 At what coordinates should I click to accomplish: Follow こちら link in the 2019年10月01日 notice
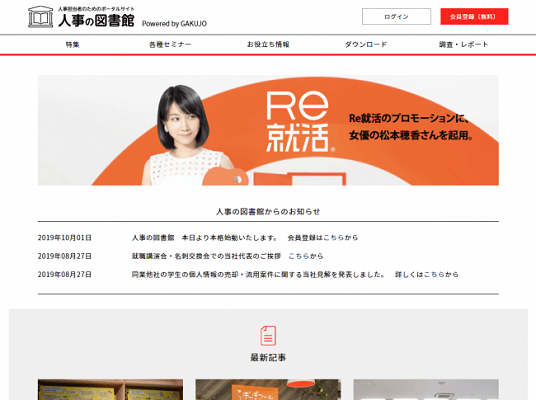333,238
